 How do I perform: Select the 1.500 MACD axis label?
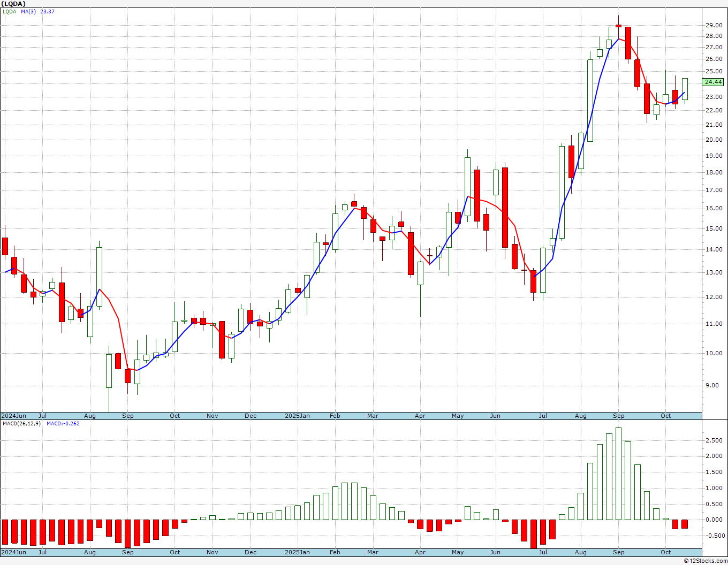714,472
